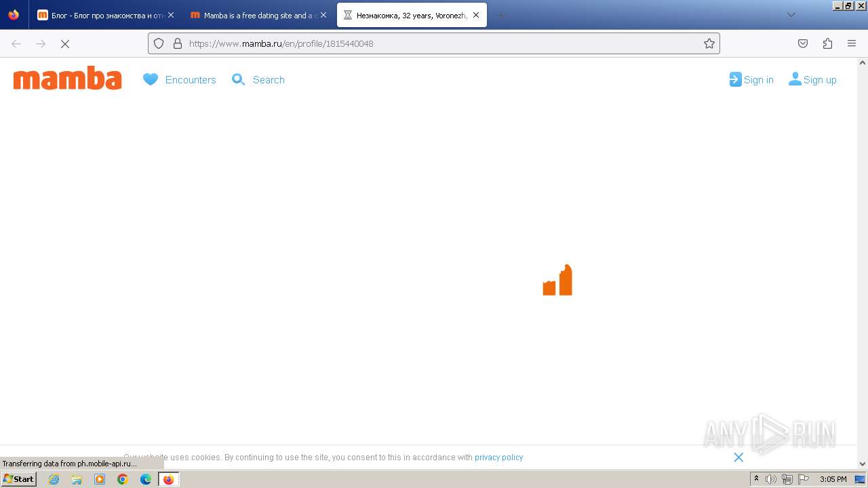Open the Sign in link

click(759, 80)
